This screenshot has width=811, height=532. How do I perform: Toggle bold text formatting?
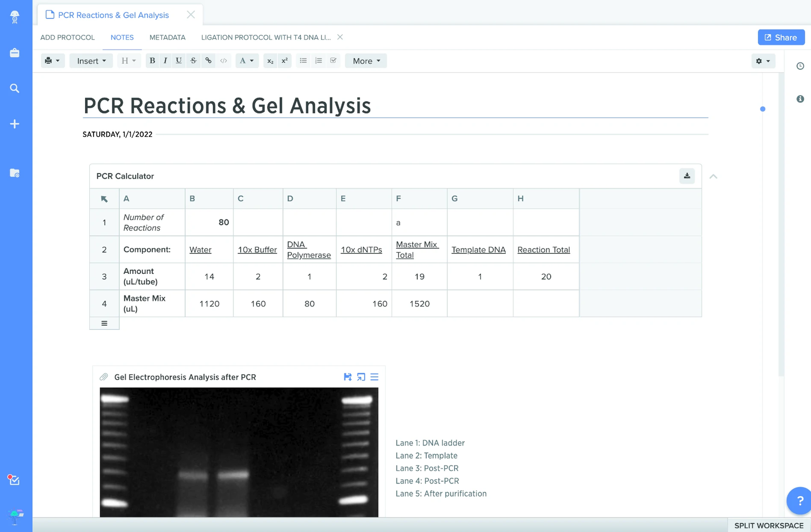[152, 61]
